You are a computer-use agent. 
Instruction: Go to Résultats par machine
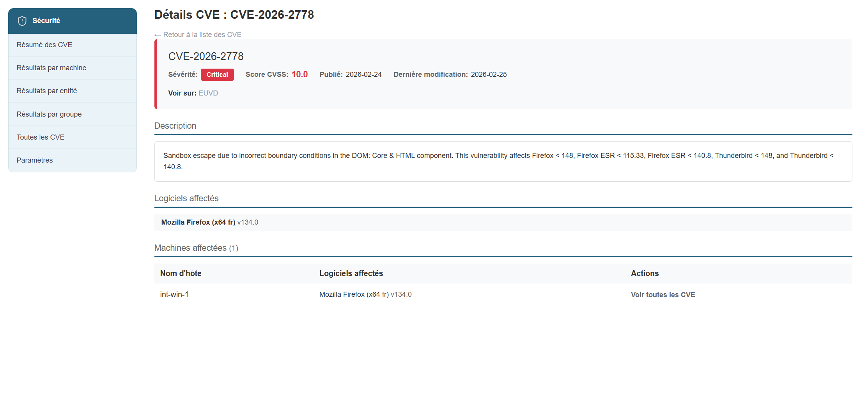click(51, 68)
